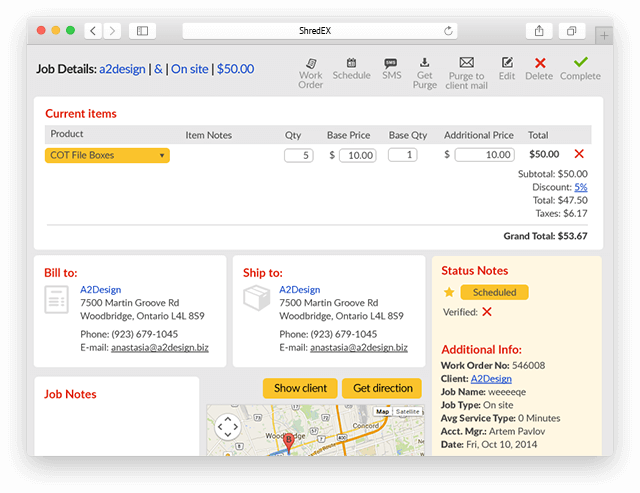Switch the map to Satellite view
This screenshot has width=640, height=493.
[x=407, y=411]
